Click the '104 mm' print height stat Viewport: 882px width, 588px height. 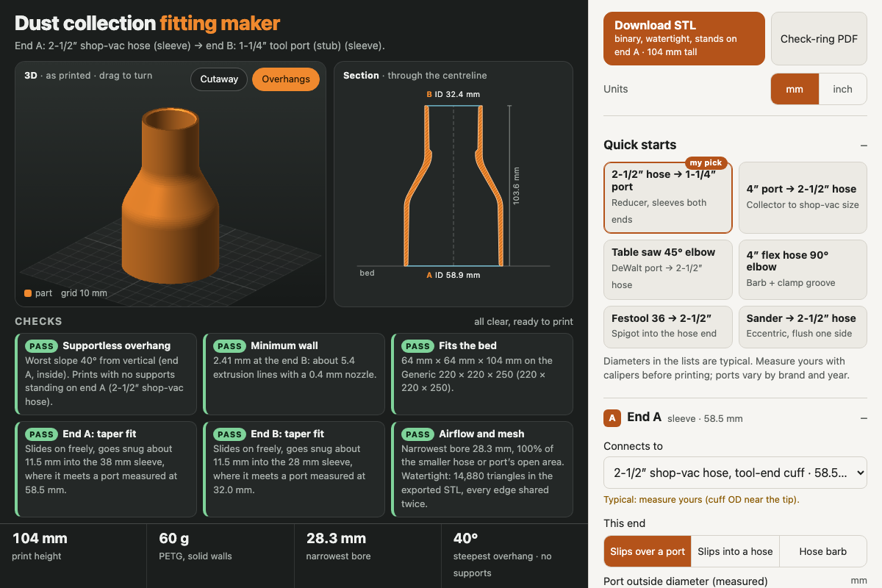[x=40, y=539]
